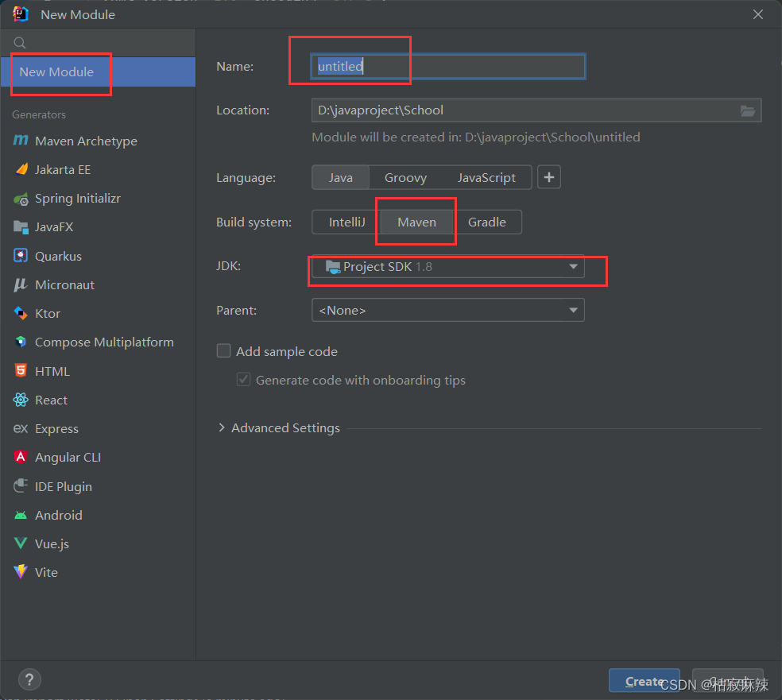
Task: Toggle Generate code with onboarding tips
Action: pyautogui.click(x=243, y=380)
